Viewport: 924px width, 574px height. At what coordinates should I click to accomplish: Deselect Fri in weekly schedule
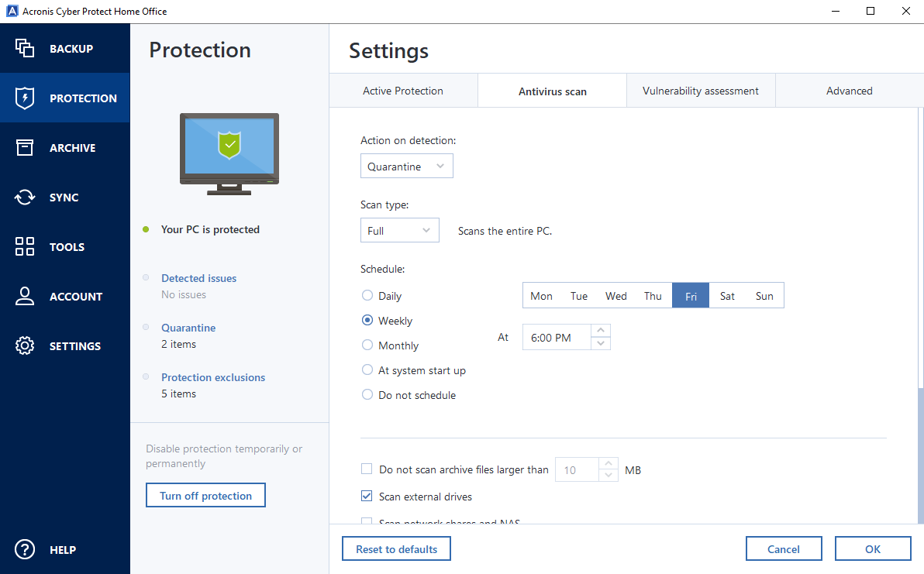pyautogui.click(x=691, y=296)
